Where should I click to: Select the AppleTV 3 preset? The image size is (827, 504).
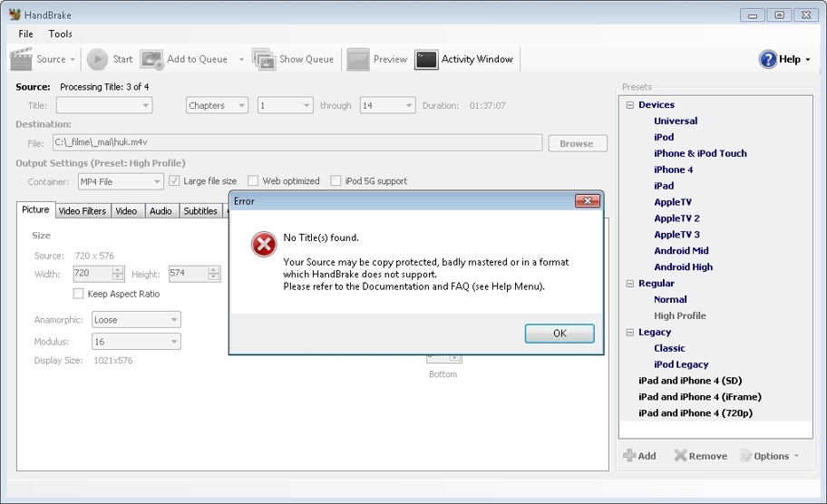677,235
